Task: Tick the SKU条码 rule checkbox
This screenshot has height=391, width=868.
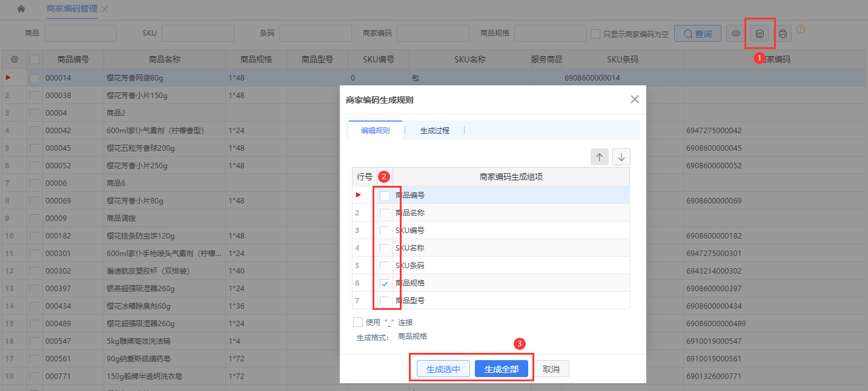Action: point(385,266)
